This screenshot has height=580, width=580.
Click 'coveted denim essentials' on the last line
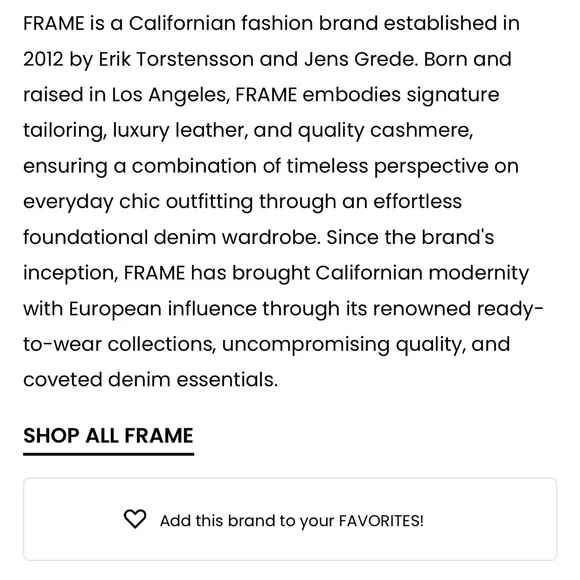[x=150, y=380]
